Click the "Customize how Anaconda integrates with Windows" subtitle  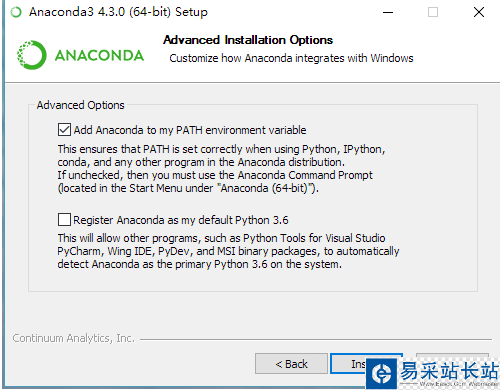291,58
